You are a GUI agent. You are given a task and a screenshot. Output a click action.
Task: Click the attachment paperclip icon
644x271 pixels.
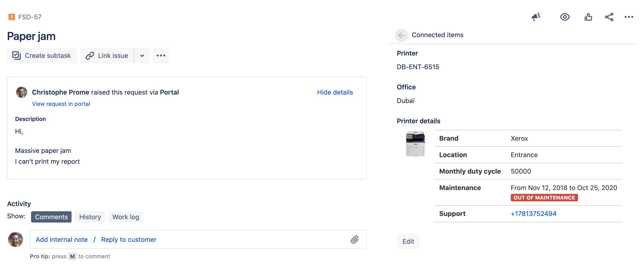click(x=354, y=239)
